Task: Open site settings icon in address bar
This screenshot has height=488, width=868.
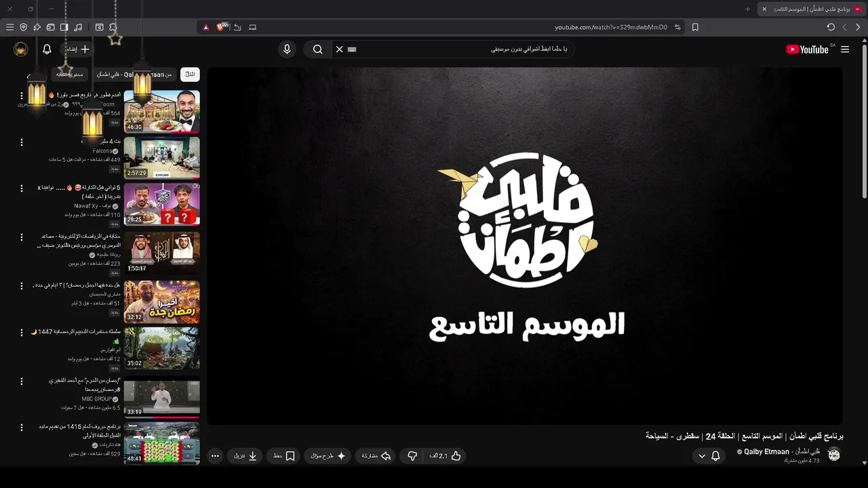Action: tap(677, 27)
